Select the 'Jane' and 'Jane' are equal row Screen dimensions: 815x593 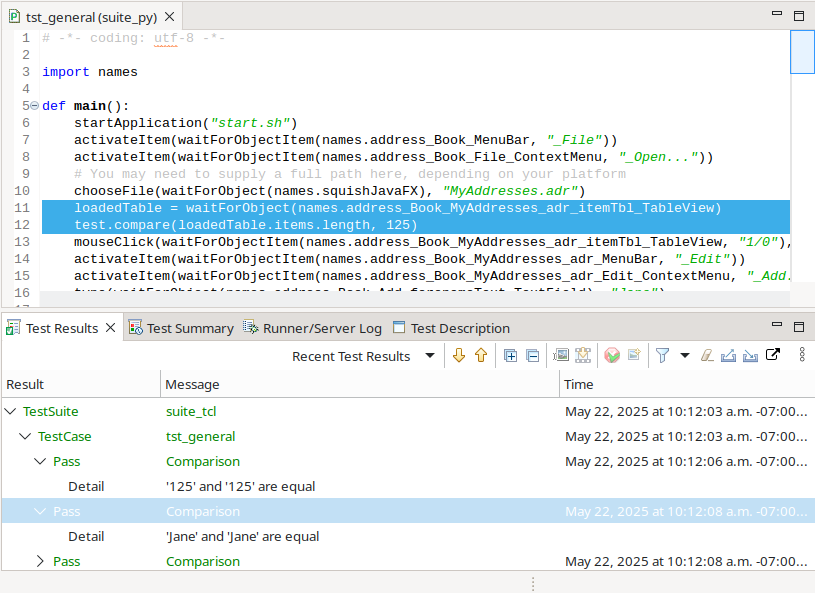tap(243, 536)
